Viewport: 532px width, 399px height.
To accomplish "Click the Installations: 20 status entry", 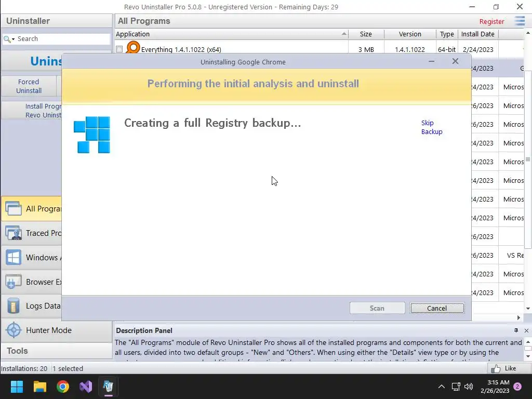I will [x=24, y=368].
